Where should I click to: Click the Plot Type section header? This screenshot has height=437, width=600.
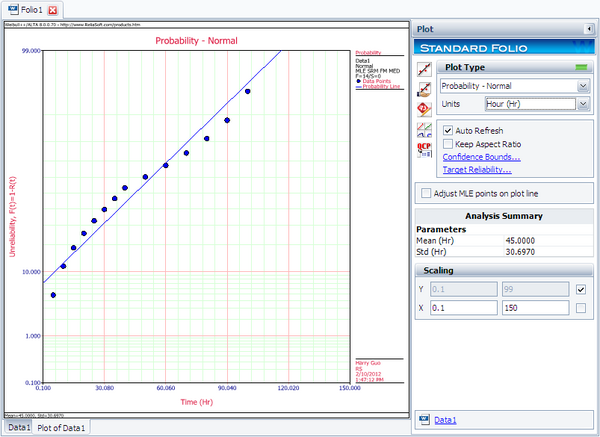point(515,67)
